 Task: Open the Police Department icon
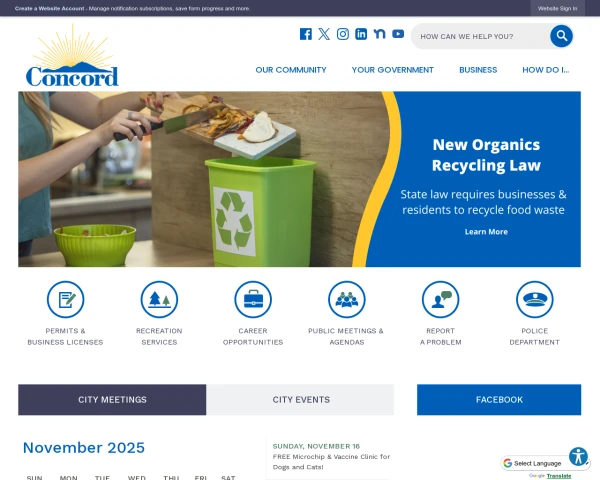[x=535, y=299]
